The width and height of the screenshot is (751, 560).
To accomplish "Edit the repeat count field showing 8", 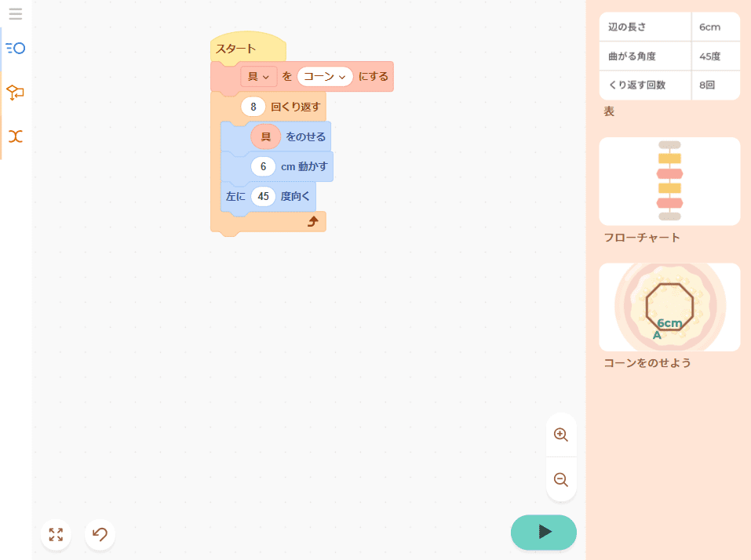I will (253, 107).
